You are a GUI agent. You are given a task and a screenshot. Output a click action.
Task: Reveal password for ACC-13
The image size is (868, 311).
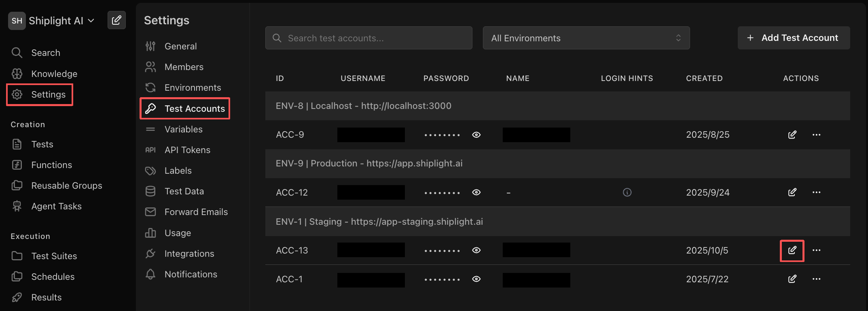(476, 250)
